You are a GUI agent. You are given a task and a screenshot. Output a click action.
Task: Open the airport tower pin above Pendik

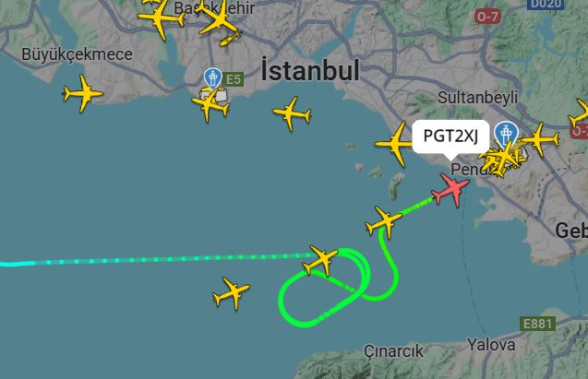[x=506, y=133]
